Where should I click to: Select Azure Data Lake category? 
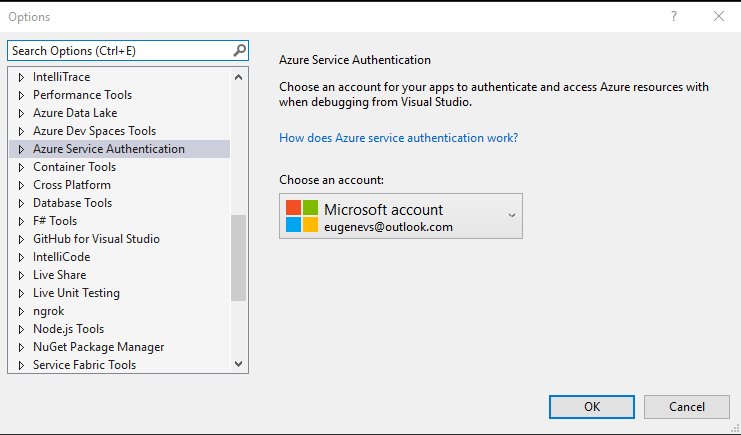(75, 113)
